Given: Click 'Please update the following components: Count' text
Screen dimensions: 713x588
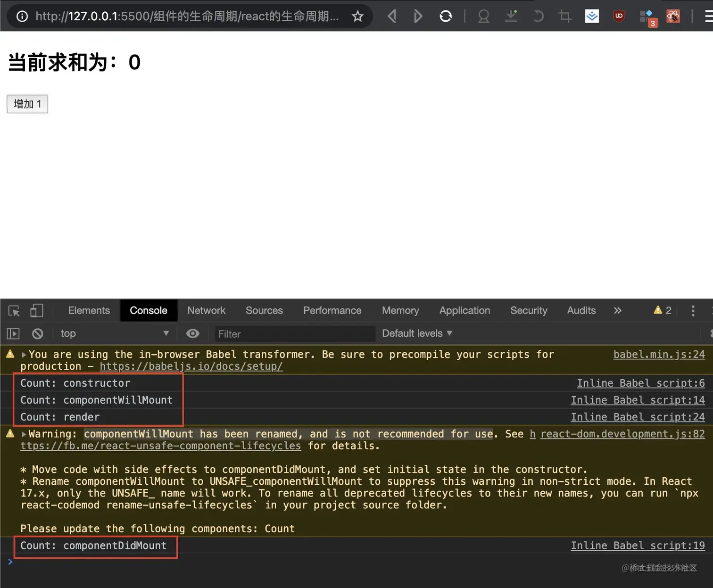Looking at the screenshot, I should pos(158,529).
